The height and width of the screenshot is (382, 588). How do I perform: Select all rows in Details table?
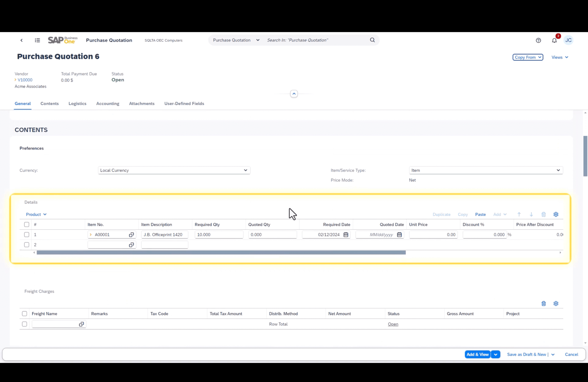(26, 225)
